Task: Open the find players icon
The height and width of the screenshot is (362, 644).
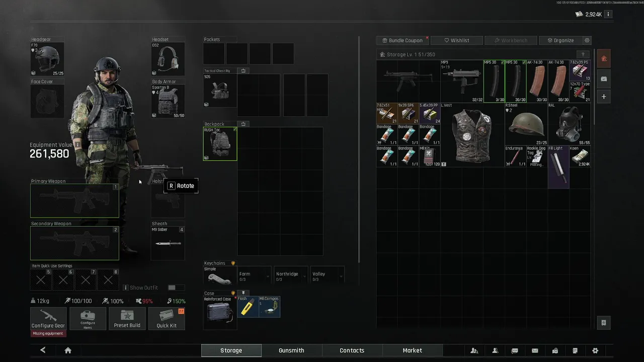Action: pos(474,350)
